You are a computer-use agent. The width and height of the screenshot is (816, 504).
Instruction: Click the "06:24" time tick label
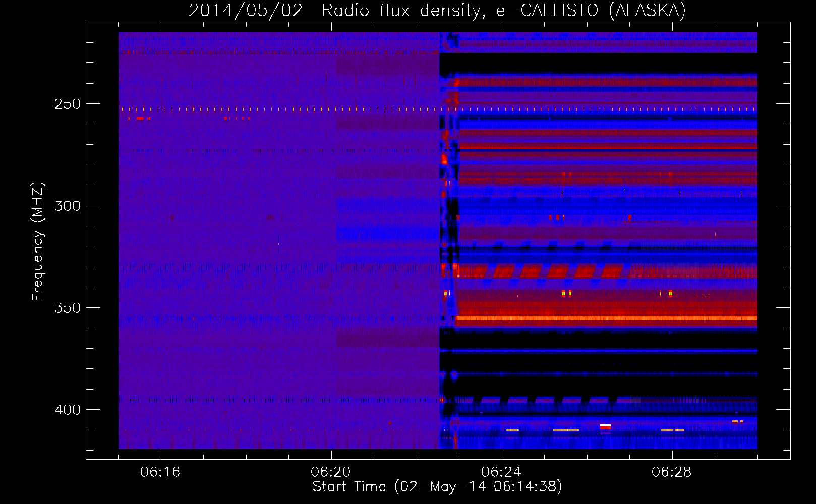[x=501, y=472]
